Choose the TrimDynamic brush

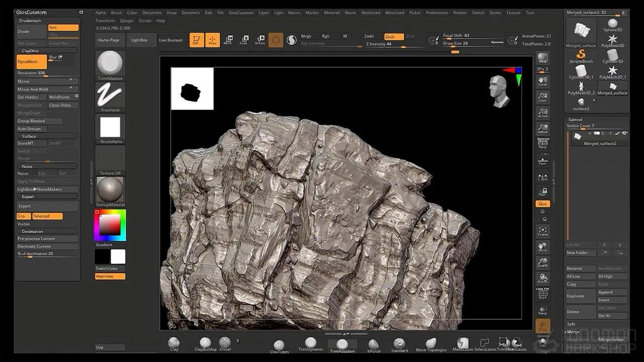[x=310, y=344]
